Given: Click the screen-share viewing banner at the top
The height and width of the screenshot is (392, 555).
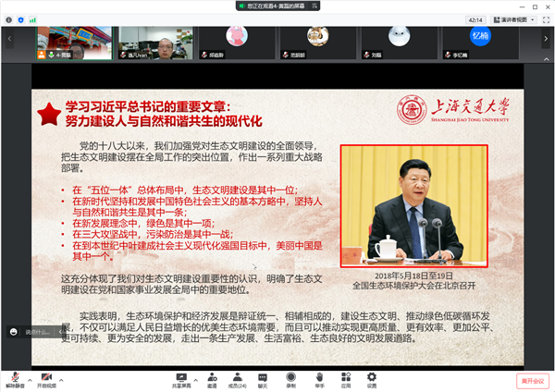Looking at the screenshot, I should point(277,6).
